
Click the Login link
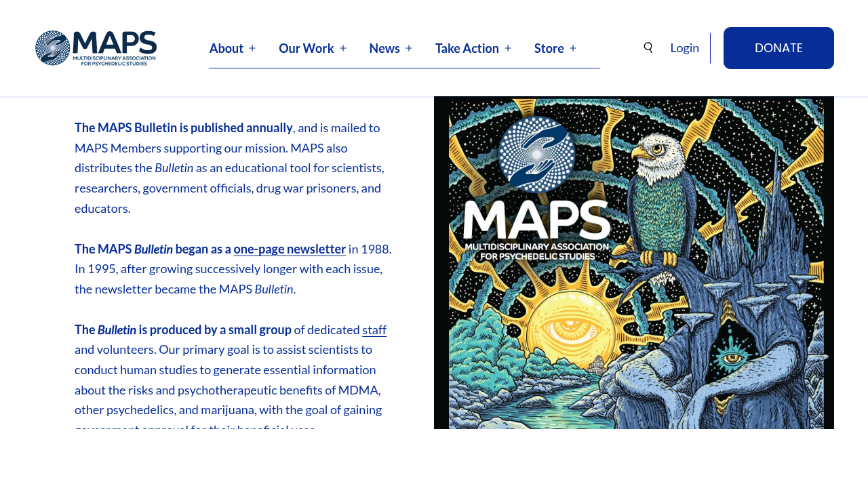coord(684,48)
